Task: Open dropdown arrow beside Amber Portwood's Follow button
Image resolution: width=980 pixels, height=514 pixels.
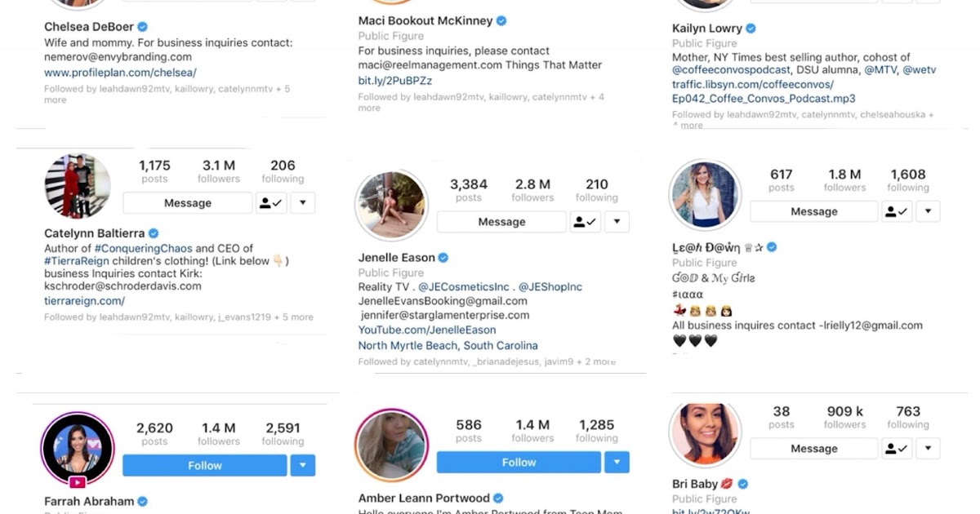Action: pos(617,463)
